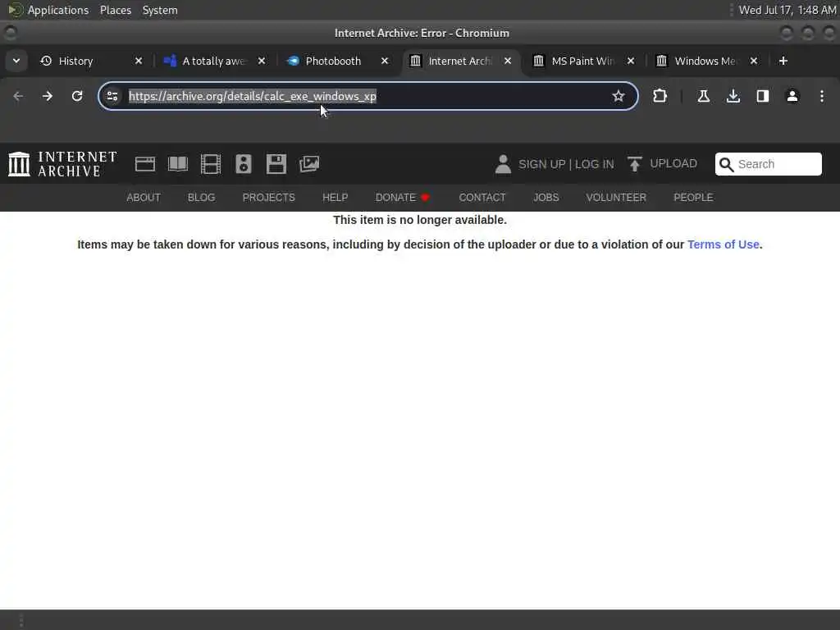
Task: Go to Internet Archive home logo
Action: pos(62,164)
